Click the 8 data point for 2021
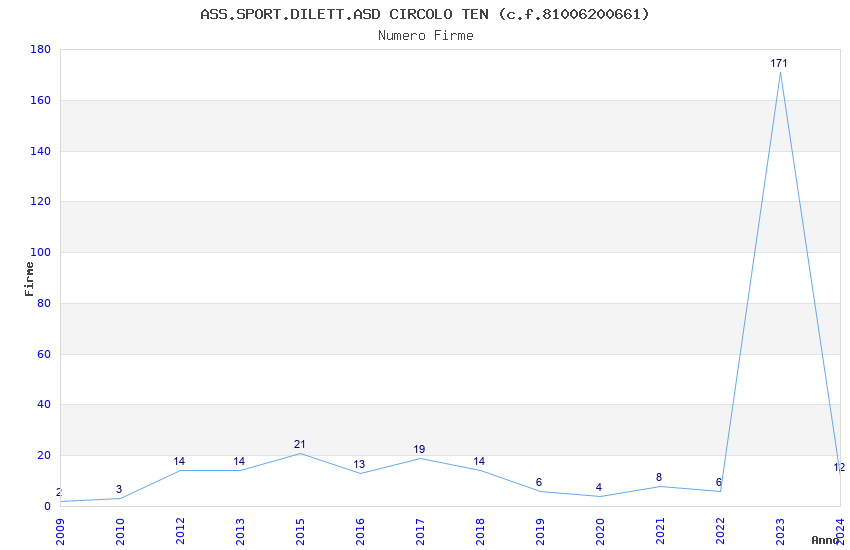Screen dimensions: 850x550 point(660,486)
